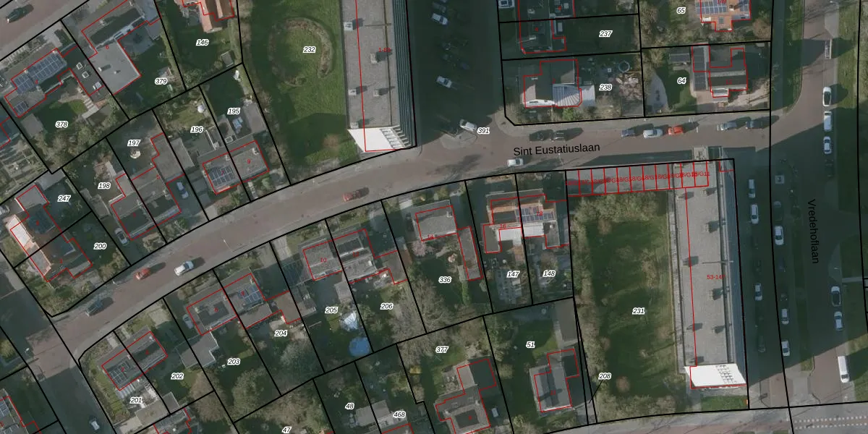Screen dimensions: 868x434
Task: Click parcel number 247
Action: [64, 198]
